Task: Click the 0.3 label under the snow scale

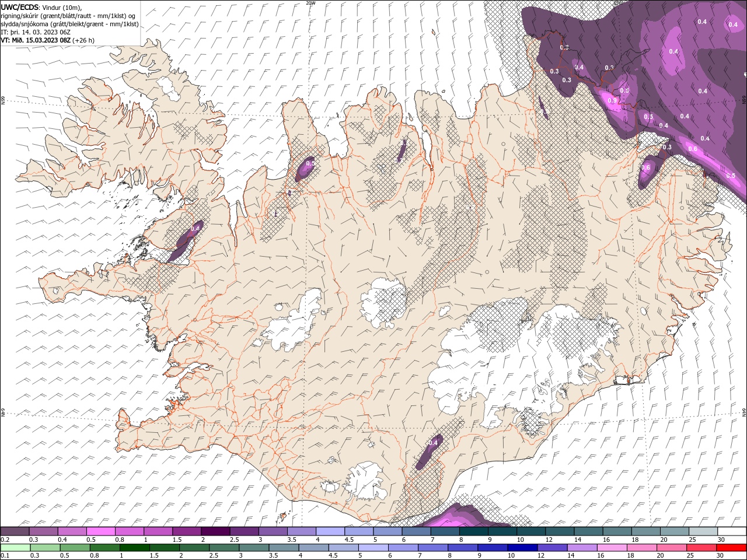Action: pyautogui.click(x=34, y=540)
